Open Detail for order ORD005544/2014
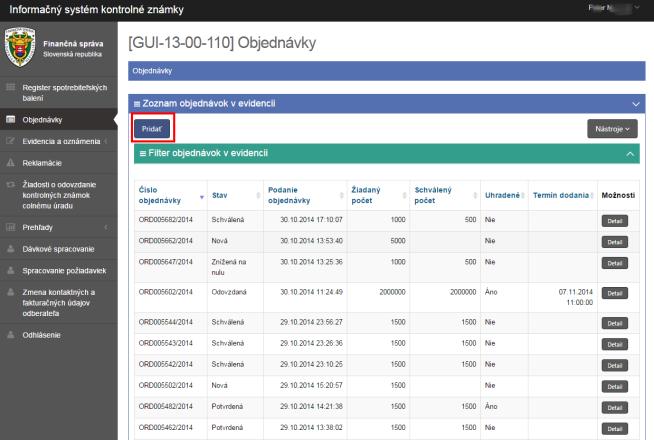This screenshot has width=654, height=440. click(614, 323)
